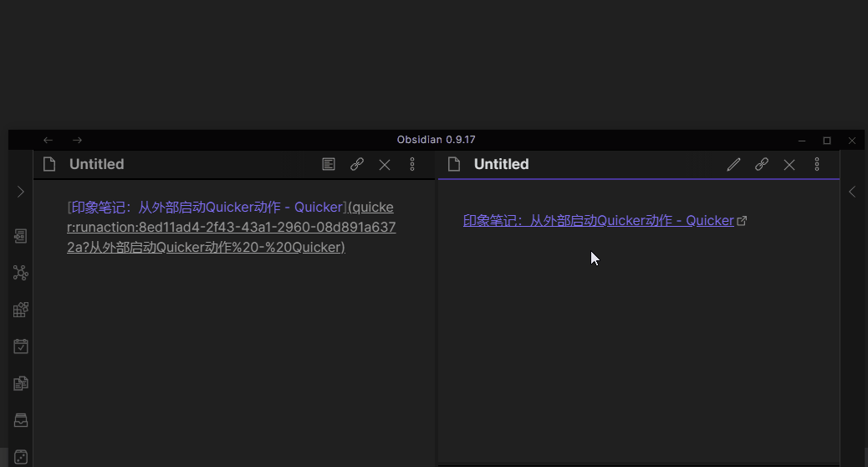
Task: Open the graph view ribbon icon
Action: [x=20, y=273]
